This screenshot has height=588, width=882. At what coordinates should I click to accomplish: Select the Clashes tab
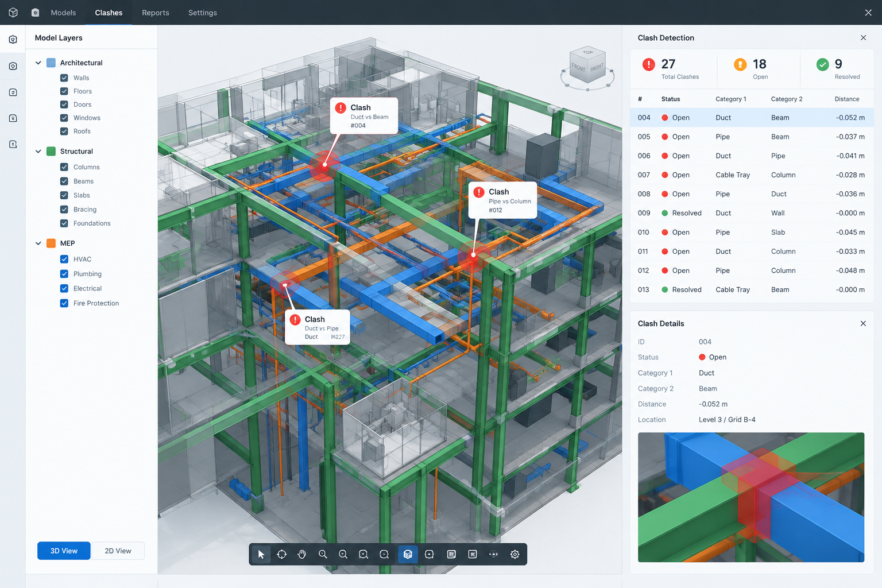[109, 13]
